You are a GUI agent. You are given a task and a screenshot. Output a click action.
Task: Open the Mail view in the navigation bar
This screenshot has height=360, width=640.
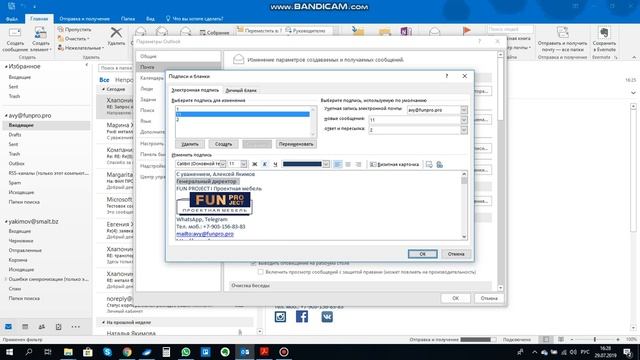(x=9, y=327)
